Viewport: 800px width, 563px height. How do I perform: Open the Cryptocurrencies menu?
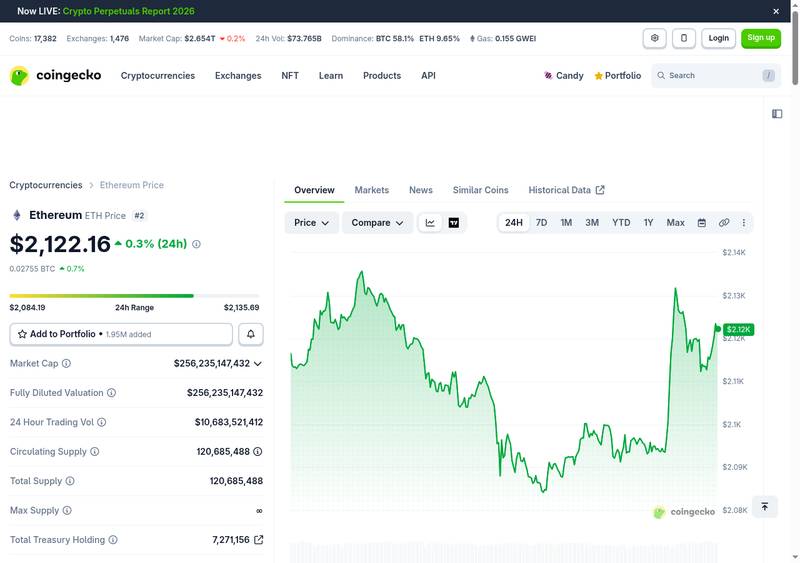(158, 76)
